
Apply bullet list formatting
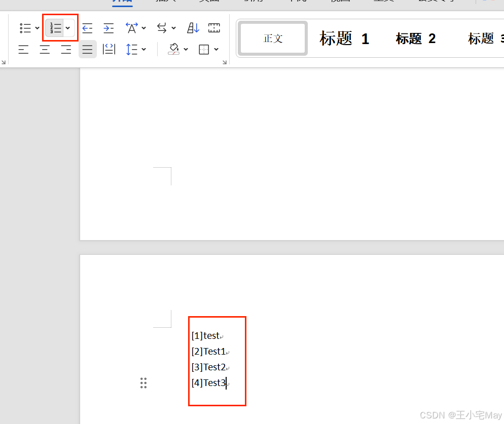click(x=25, y=28)
